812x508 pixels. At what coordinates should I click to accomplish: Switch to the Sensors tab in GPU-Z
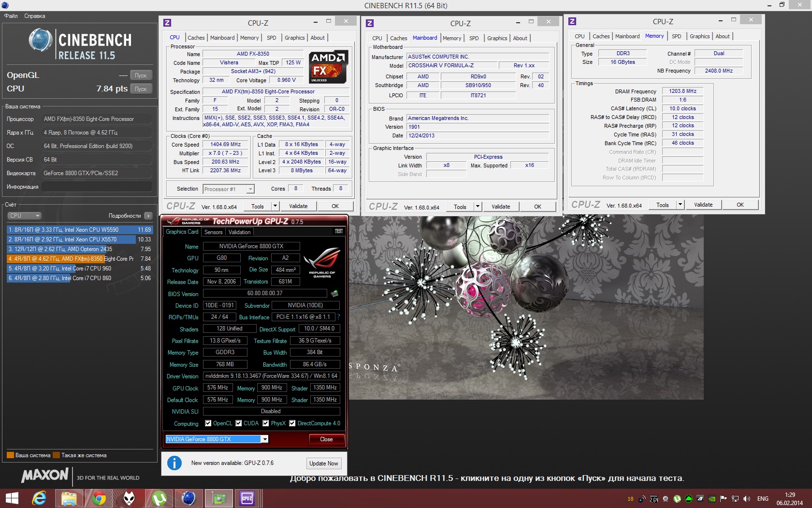click(x=213, y=232)
